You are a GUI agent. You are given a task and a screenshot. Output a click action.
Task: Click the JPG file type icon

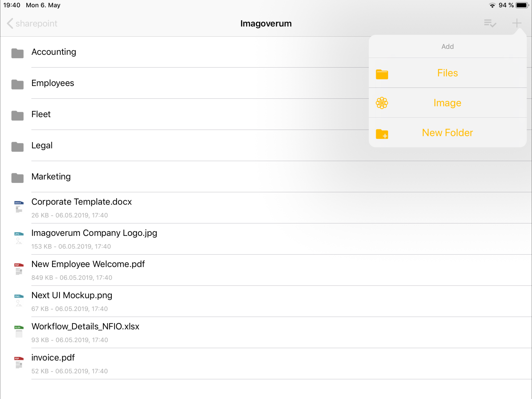coord(19,238)
